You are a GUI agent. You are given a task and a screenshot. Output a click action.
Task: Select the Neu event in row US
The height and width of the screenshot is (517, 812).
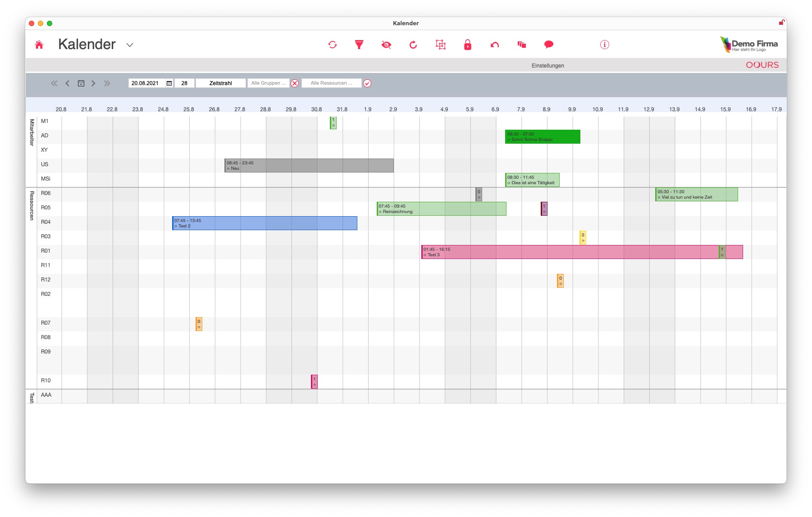pos(309,166)
